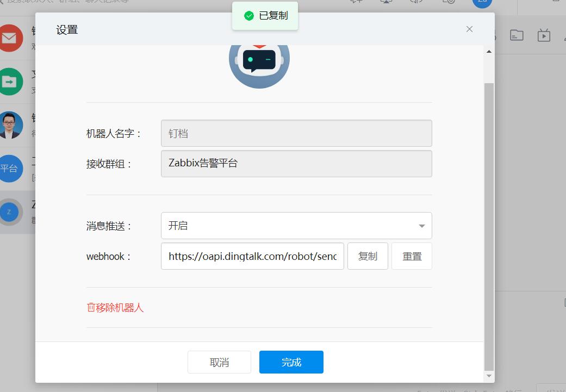
Task: Open the blue 平台 avatar conversation
Action: point(10,168)
